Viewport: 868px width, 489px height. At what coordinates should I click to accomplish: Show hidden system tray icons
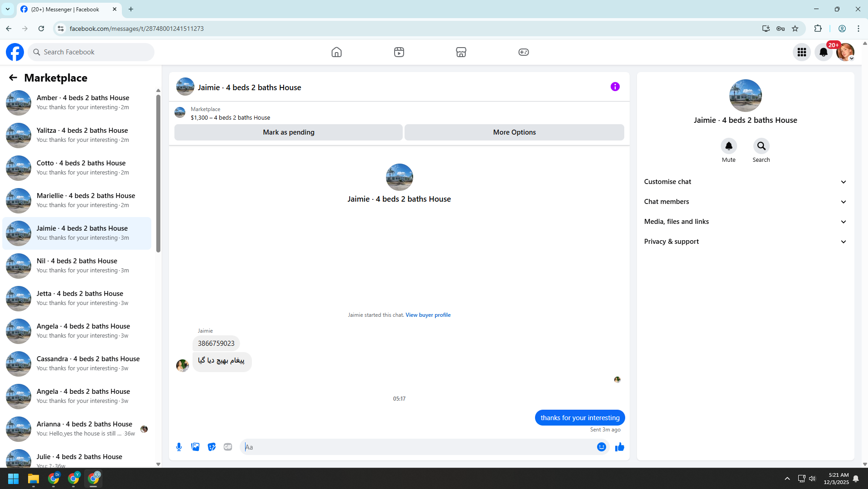[787, 479]
